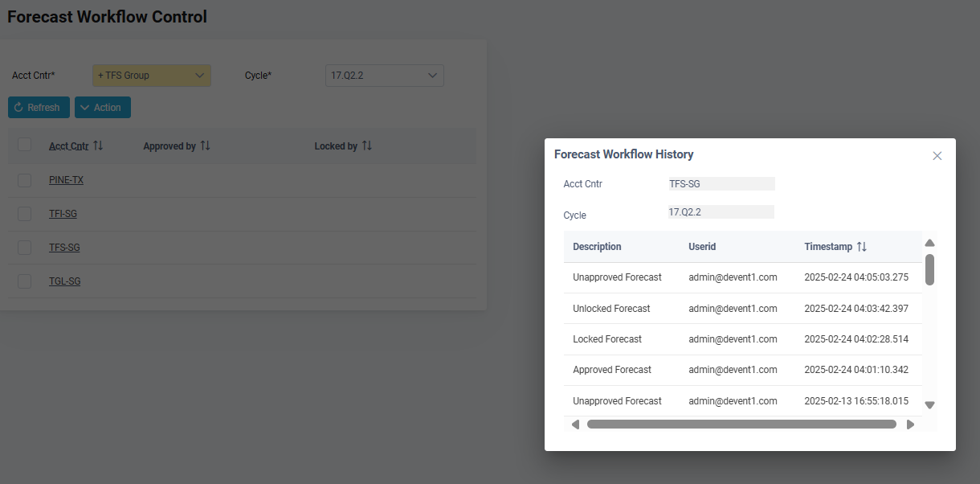Click timestamp 2025-02-24 04:01:10.342
The height and width of the screenshot is (484, 980).
(x=856, y=370)
